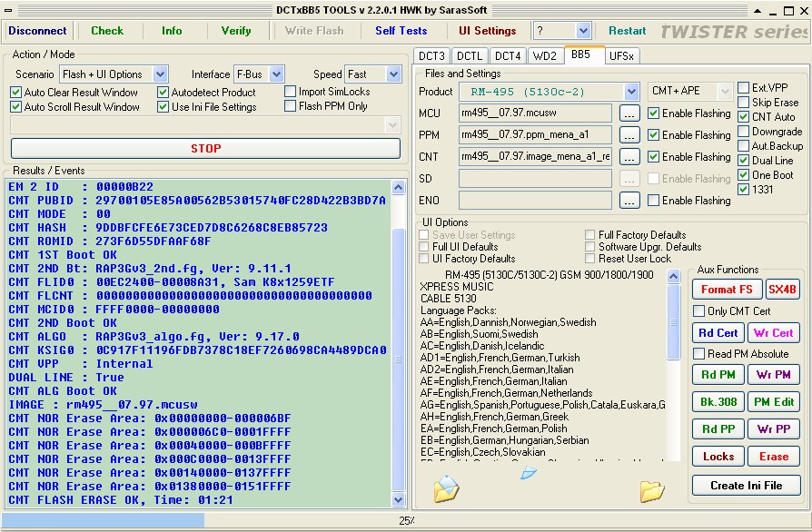Enable Ext.VPP checkbox
This screenshot has height=532, width=812.
coord(744,87)
